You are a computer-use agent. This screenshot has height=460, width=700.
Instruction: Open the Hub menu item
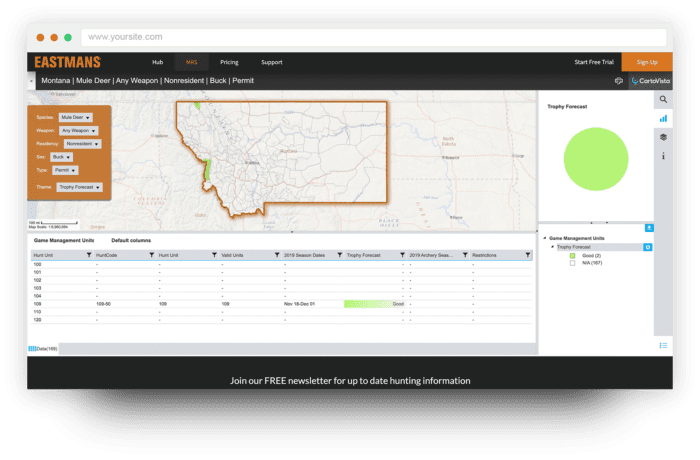(158, 62)
